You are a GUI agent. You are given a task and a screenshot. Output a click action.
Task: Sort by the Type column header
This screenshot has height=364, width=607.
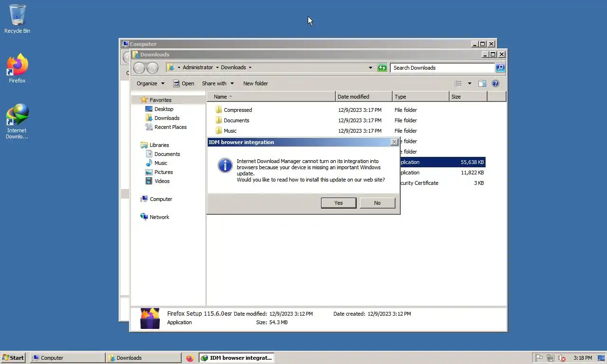tap(421, 97)
